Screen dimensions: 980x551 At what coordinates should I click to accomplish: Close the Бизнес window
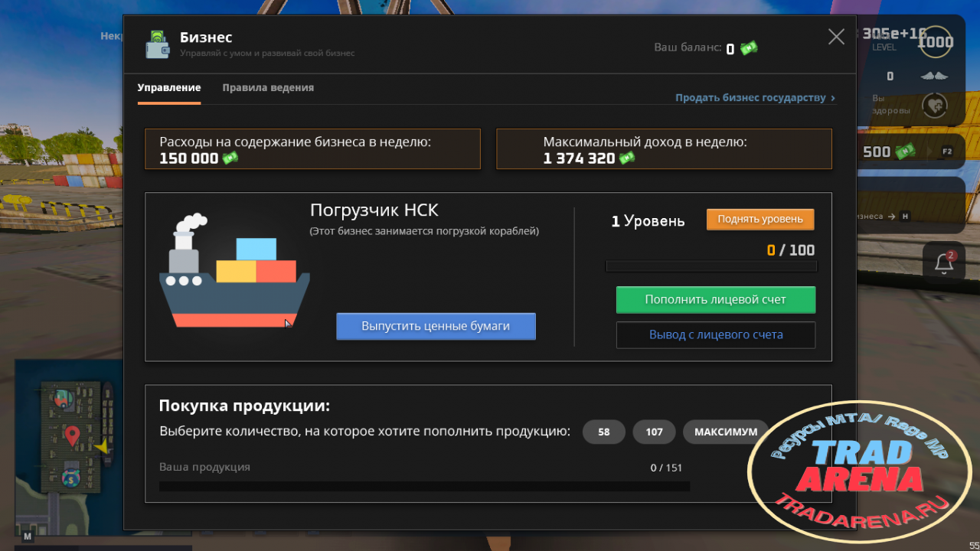[x=836, y=37]
